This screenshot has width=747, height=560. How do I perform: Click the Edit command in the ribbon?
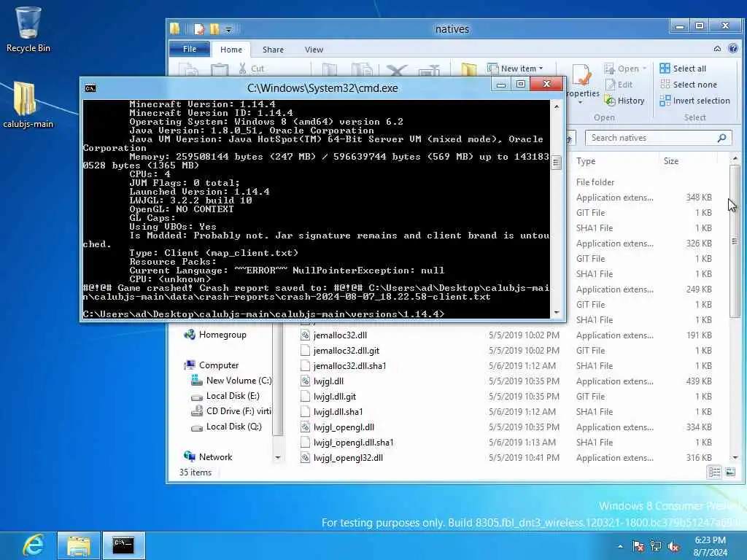coord(619,85)
